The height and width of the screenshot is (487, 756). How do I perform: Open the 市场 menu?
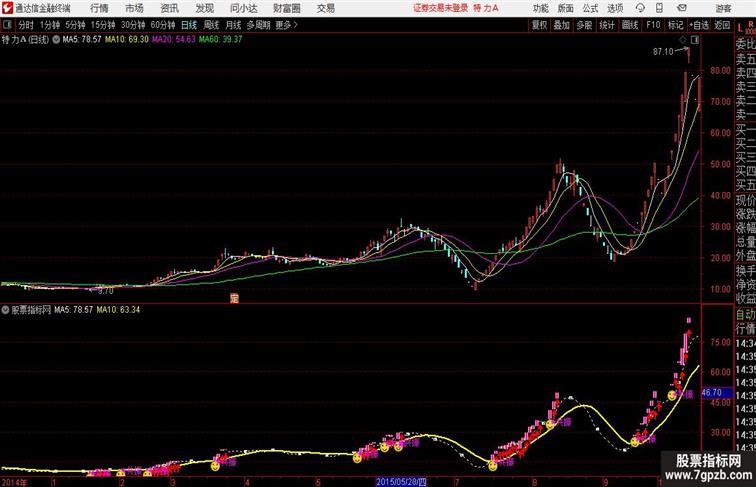pos(134,8)
